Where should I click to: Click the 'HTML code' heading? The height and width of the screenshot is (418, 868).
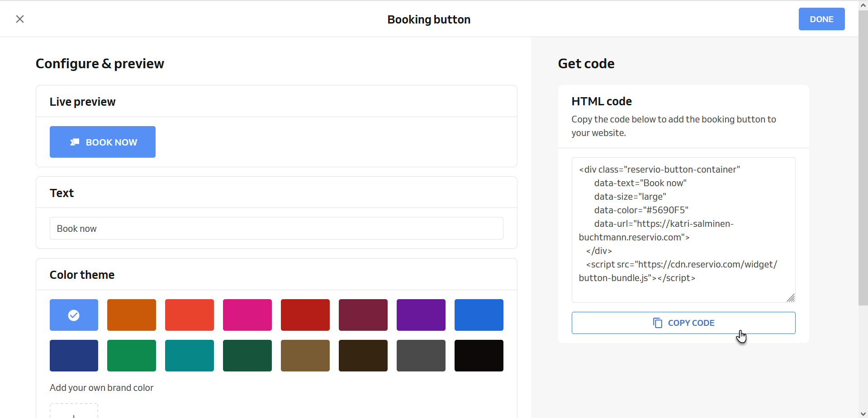[602, 101]
